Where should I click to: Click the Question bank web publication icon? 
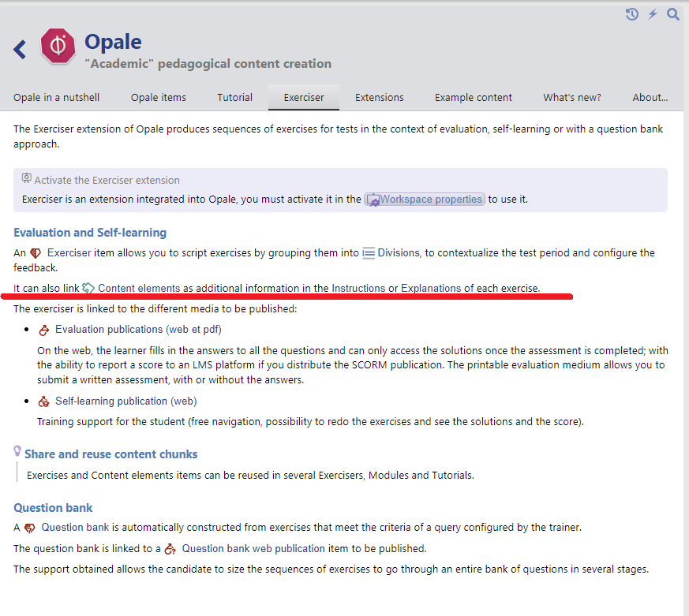pos(170,549)
